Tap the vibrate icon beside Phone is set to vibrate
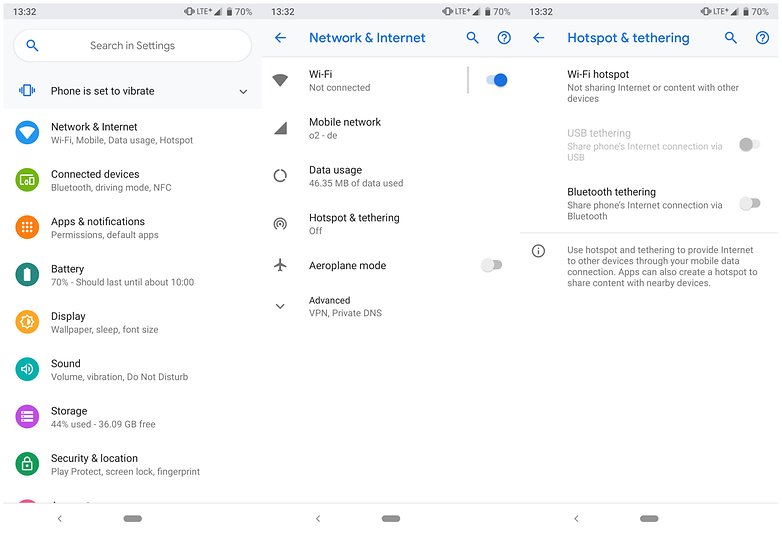Image resolution: width=782 pixels, height=538 pixels. (x=27, y=90)
